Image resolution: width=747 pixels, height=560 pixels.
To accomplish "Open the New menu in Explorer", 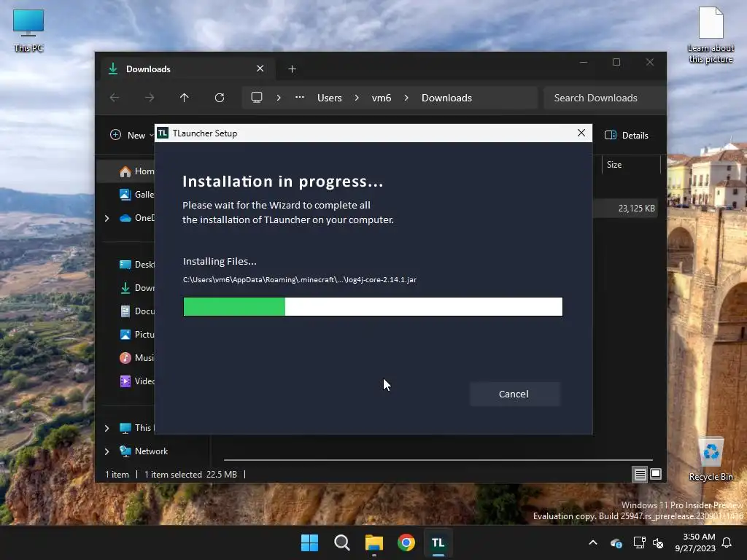I will pyautogui.click(x=131, y=135).
